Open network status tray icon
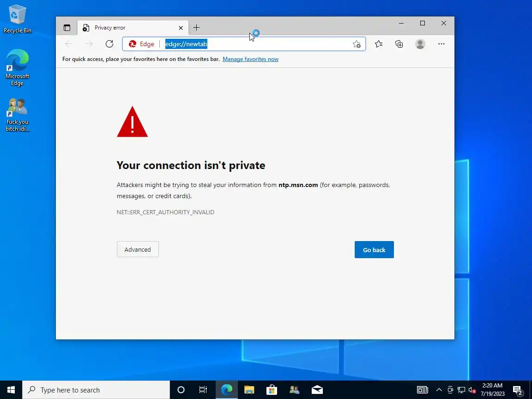Image resolution: width=532 pixels, height=399 pixels. [x=461, y=390]
